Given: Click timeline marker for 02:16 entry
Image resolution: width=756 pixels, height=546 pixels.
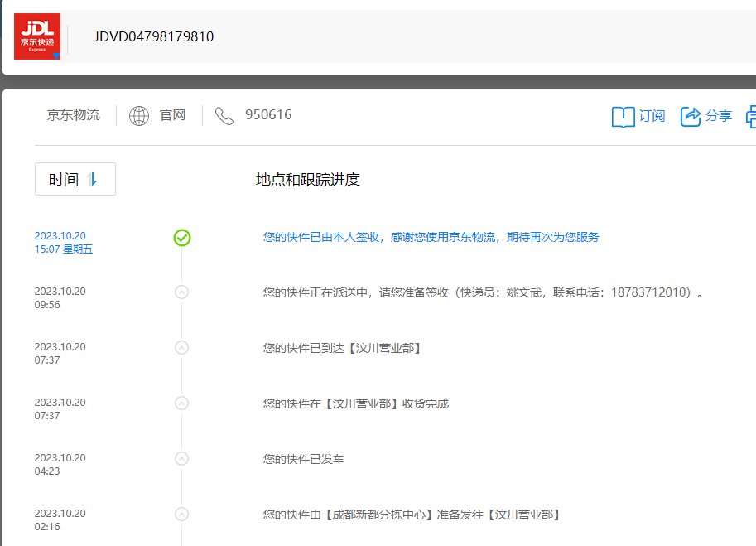Looking at the screenshot, I should tap(182, 515).
